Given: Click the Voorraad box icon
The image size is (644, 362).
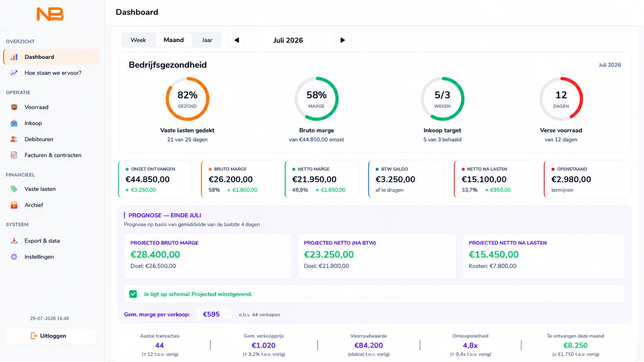Looking at the screenshot, I should (x=14, y=107).
